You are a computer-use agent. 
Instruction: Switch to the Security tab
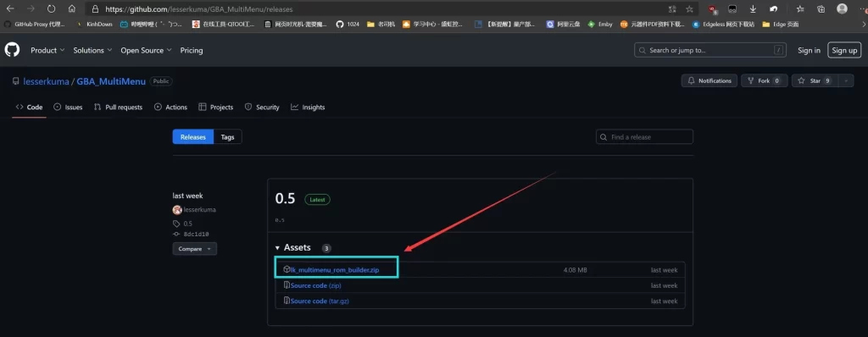(x=262, y=108)
